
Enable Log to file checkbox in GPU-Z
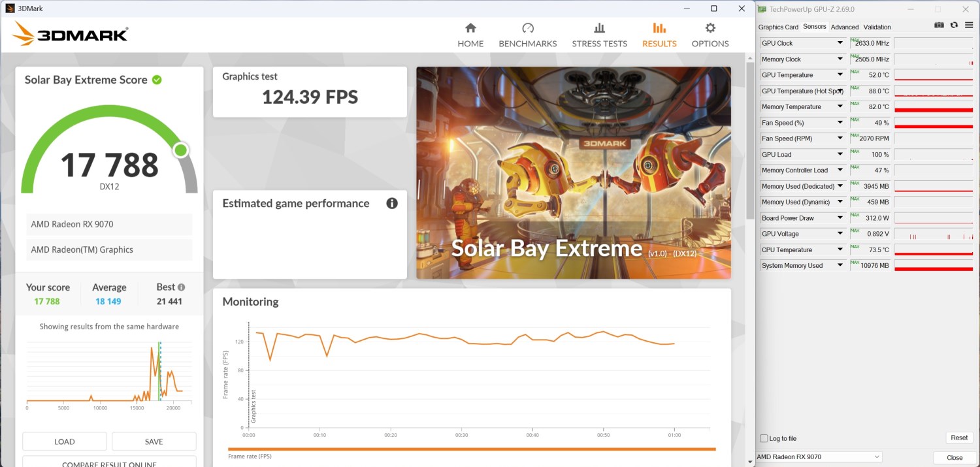click(x=764, y=438)
